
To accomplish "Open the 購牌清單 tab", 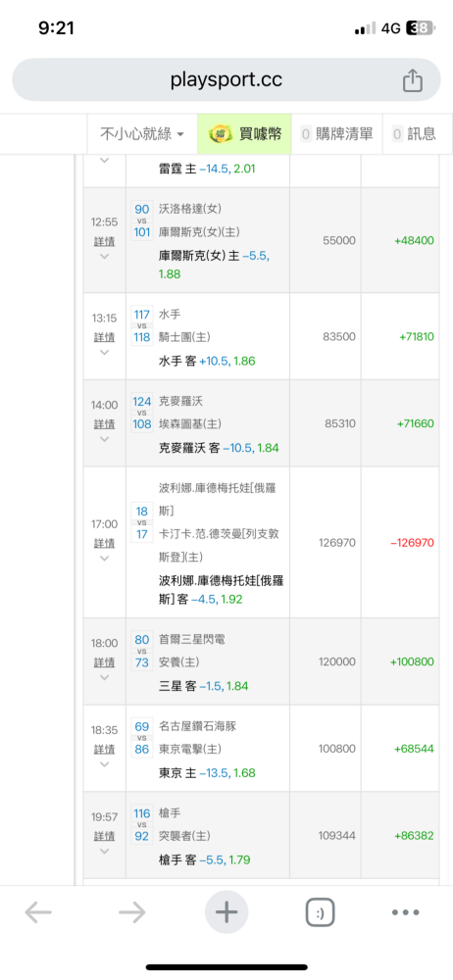I will point(336,133).
